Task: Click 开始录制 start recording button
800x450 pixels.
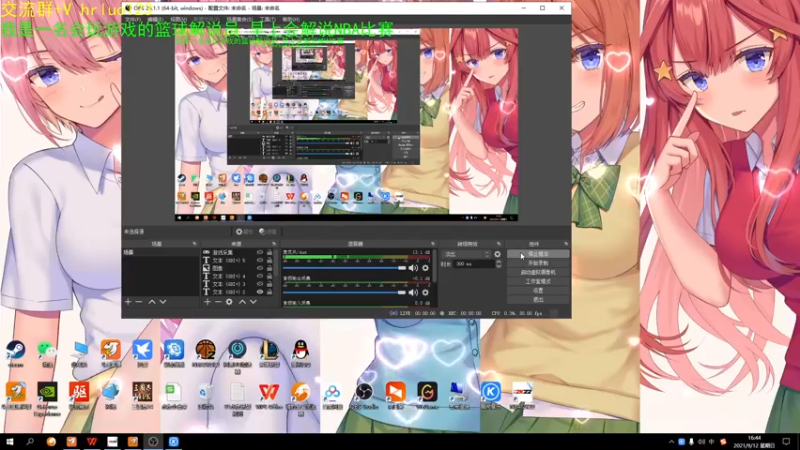Action: pyautogui.click(x=538, y=263)
